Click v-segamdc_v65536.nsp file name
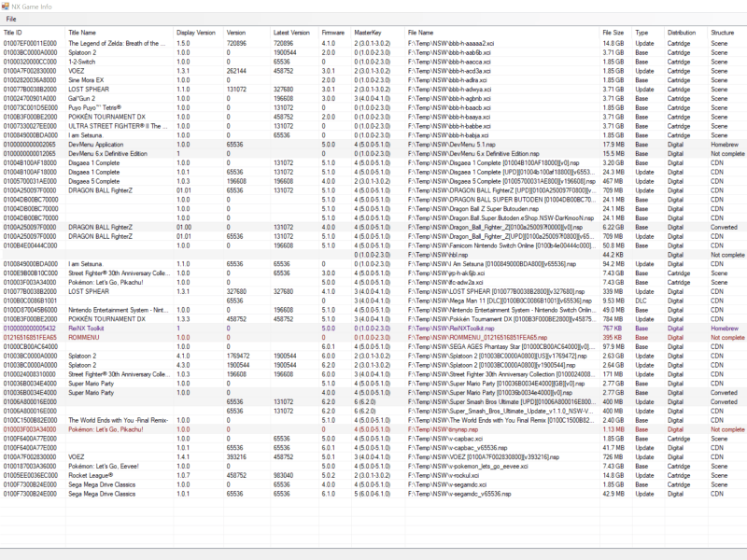Viewport: 747px width, 560px height. (x=459, y=494)
